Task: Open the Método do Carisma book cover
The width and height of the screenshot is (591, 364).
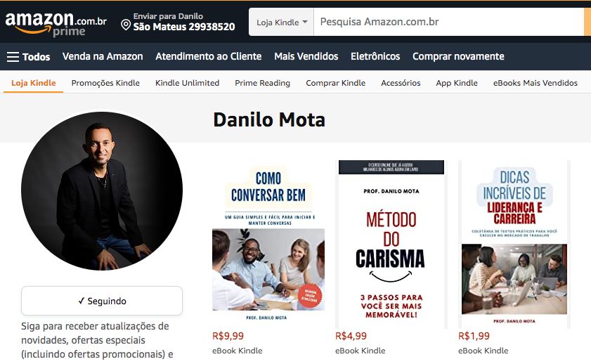Action: [391, 245]
